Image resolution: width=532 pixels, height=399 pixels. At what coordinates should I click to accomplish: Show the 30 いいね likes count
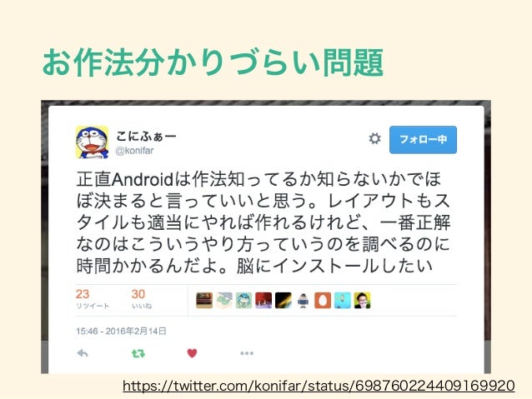tap(142, 299)
